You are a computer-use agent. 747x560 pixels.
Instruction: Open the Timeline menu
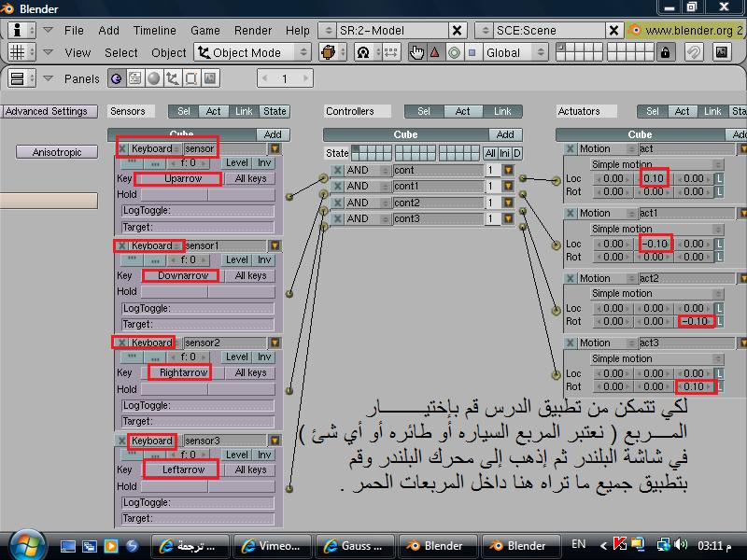155,31
